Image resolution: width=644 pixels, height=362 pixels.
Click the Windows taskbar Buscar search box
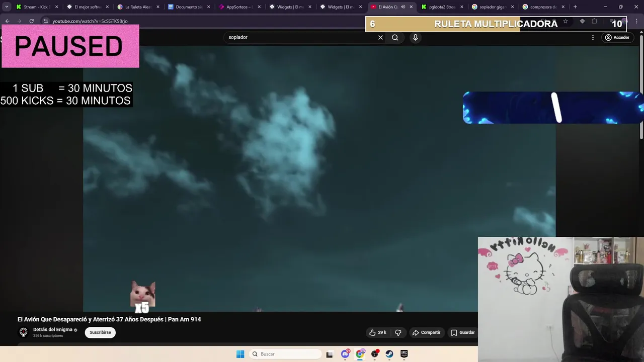coord(286,354)
